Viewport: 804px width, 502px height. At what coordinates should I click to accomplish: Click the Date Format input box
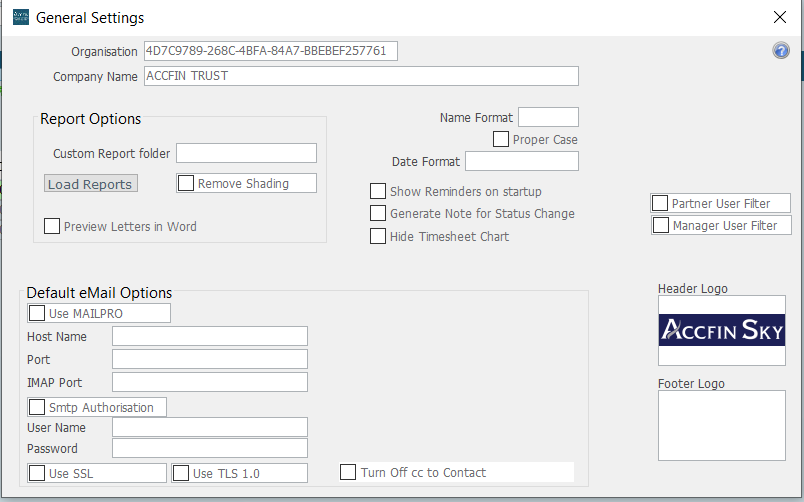521,161
